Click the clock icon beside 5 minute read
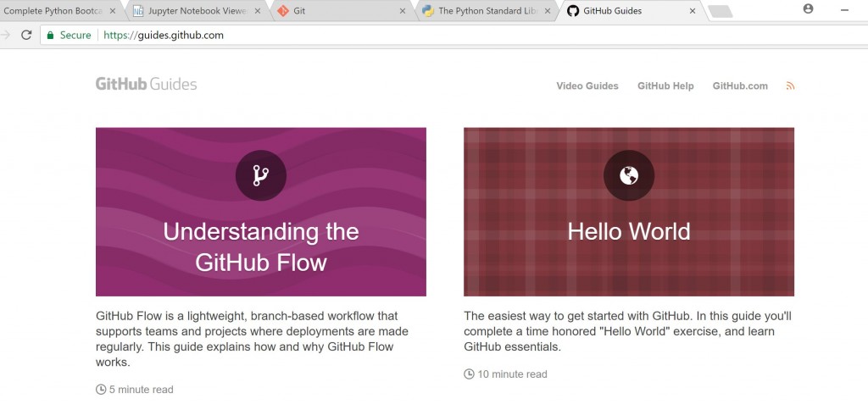This screenshot has height=404, width=868. tap(101, 390)
